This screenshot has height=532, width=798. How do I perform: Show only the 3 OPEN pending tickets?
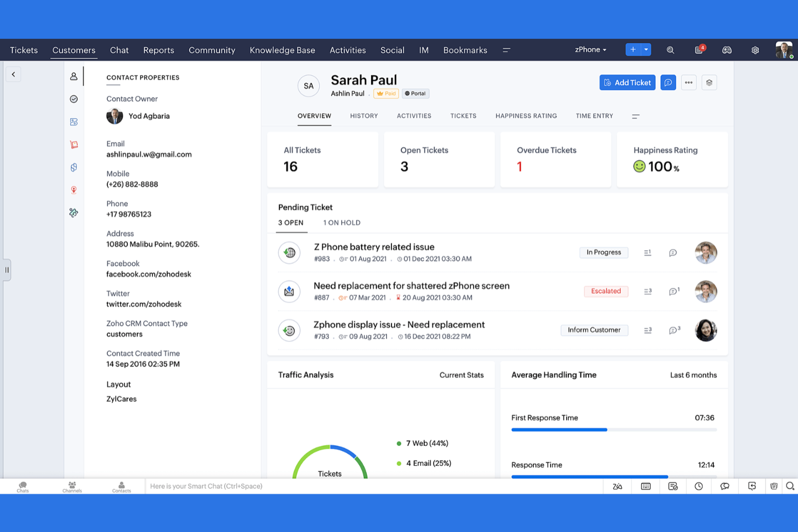click(291, 223)
